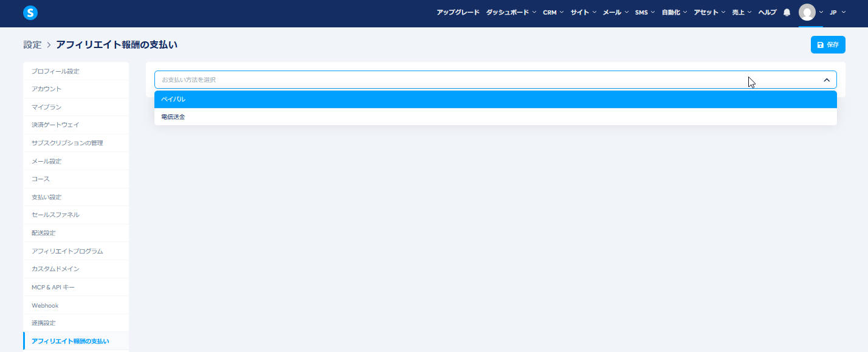Open the SMS menu
The height and width of the screenshot is (352, 868).
pyautogui.click(x=645, y=12)
